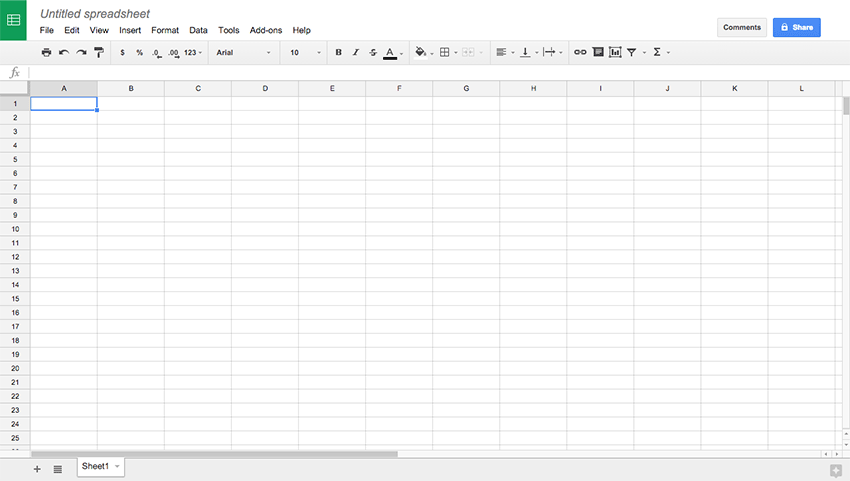
Task: Toggle bold formatting
Action: 338,53
